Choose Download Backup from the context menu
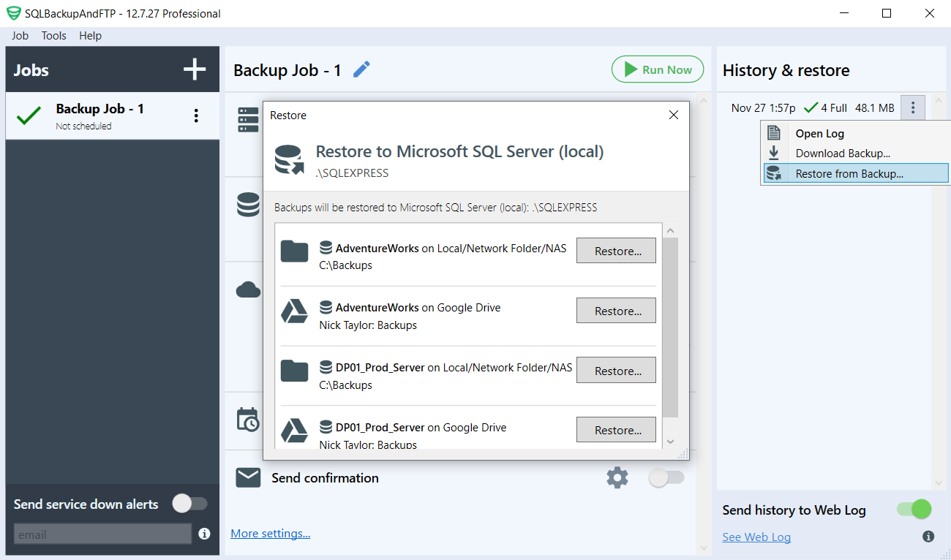 coord(841,153)
